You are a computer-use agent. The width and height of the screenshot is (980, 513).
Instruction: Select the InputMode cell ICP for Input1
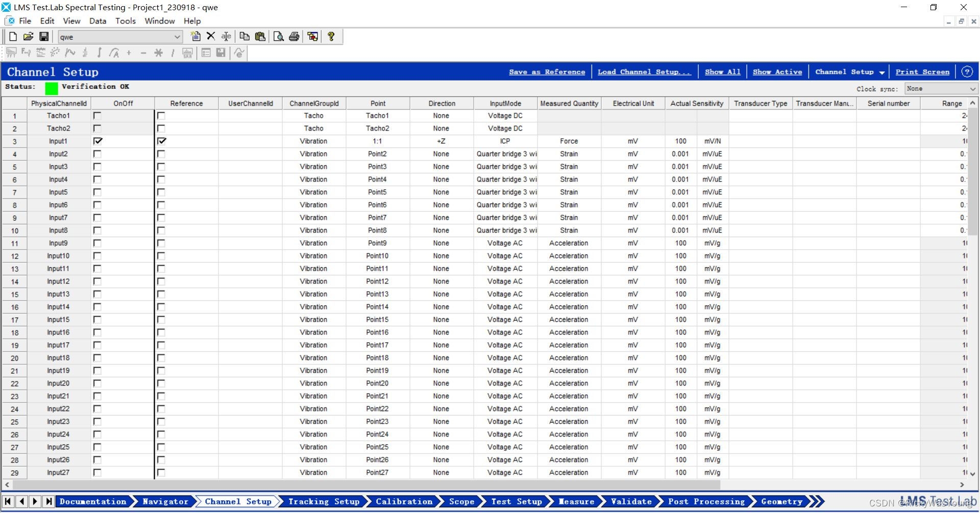[505, 141]
